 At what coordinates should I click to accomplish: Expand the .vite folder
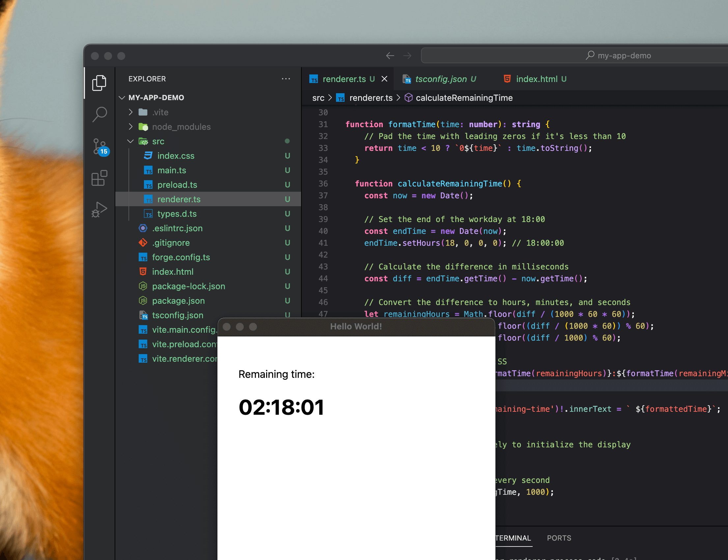coord(160,112)
